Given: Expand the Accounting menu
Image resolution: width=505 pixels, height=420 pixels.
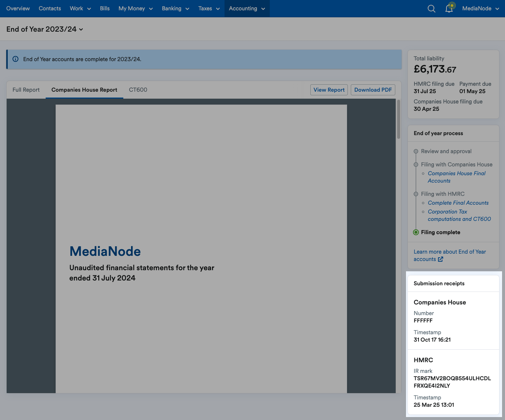Looking at the screenshot, I should pos(247,8).
